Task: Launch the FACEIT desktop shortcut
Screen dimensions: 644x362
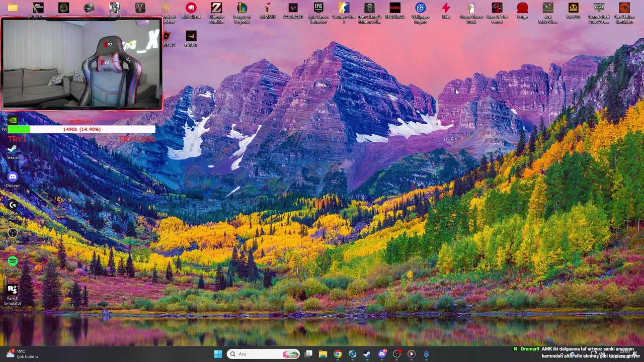Action: click(x=191, y=39)
